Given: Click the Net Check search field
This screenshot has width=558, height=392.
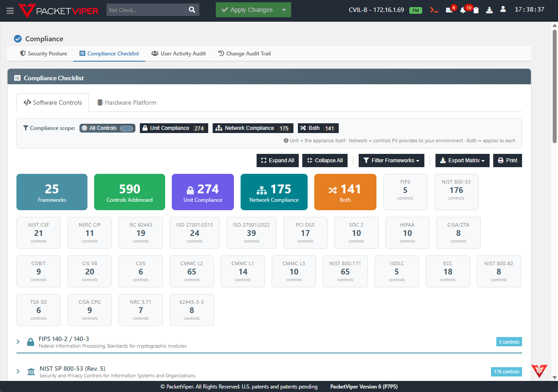Looking at the screenshot, I should [x=146, y=10].
